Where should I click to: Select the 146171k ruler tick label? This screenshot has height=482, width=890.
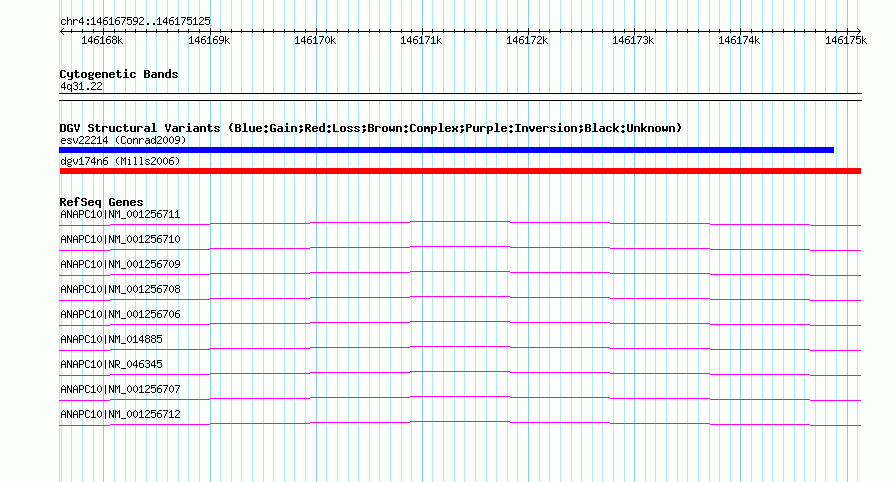(421, 40)
